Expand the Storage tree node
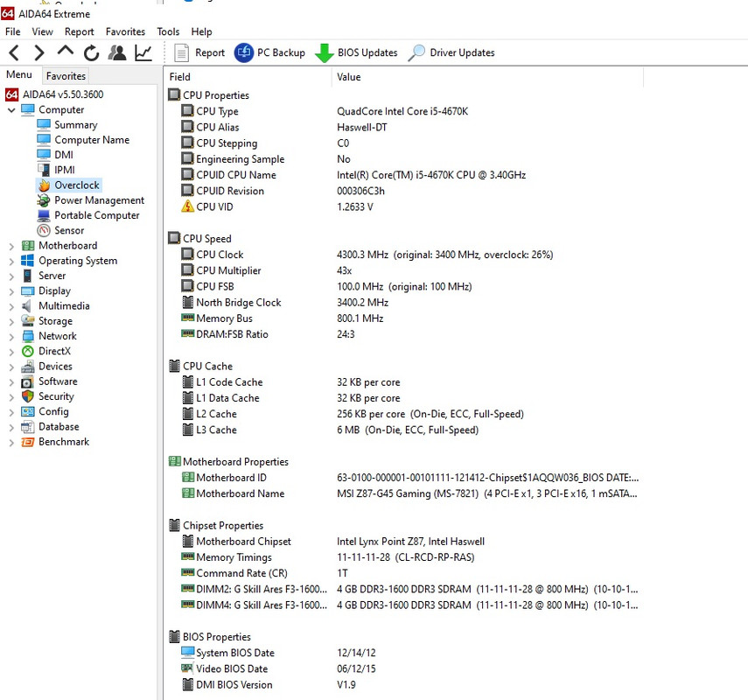Image resolution: width=748 pixels, height=700 pixels. click(11, 322)
